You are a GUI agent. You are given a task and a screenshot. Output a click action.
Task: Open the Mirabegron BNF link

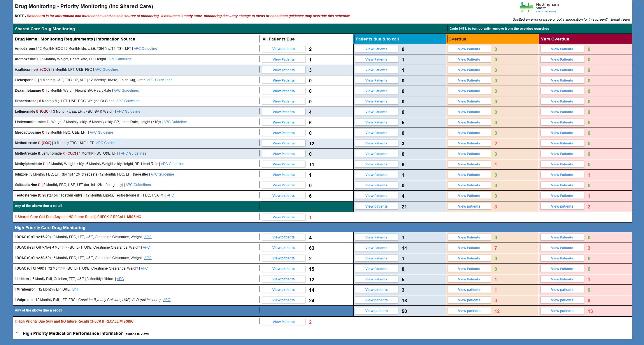click(76, 289)
